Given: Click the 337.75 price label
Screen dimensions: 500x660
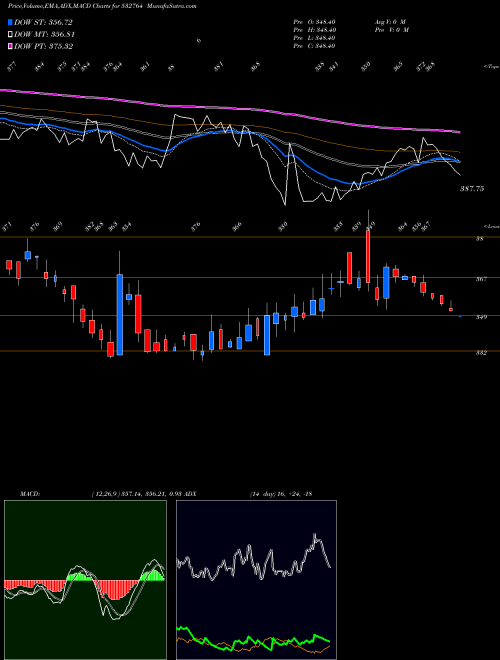Looking at the screenshot, I should coord(471,189).
